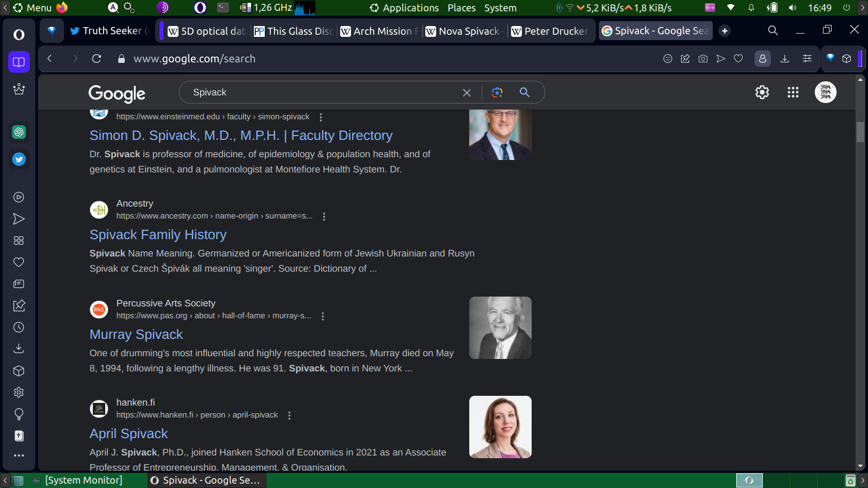Open the April Spivack result link
The image size is (868, 488).
pyautogui.click(x=129, y=434)
